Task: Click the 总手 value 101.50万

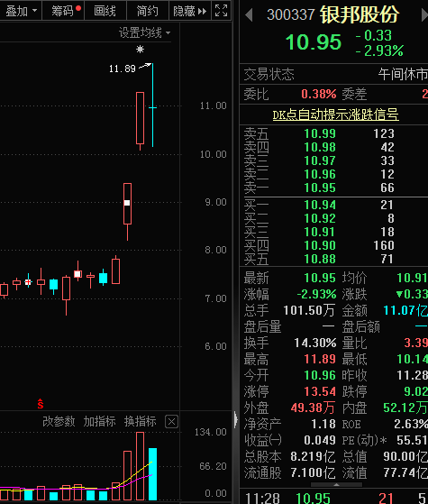Action: (x=309, y=310)
